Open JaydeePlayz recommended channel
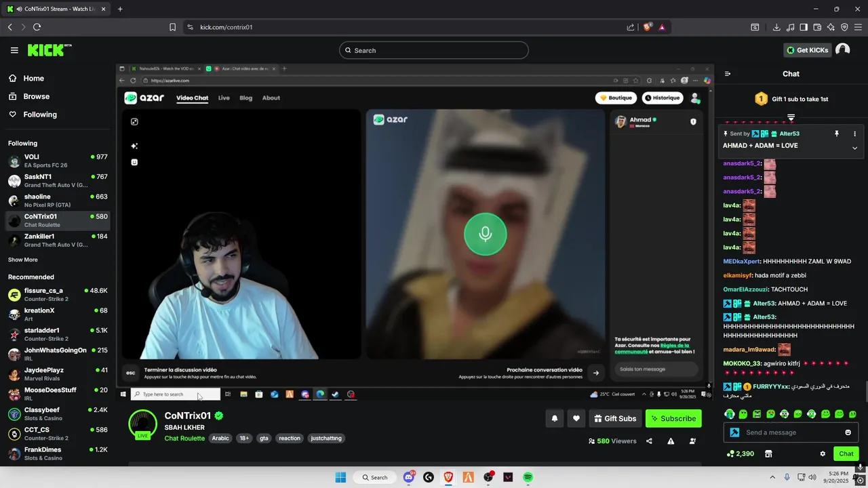This screenshot has height=488, width=868. [57, 375]
